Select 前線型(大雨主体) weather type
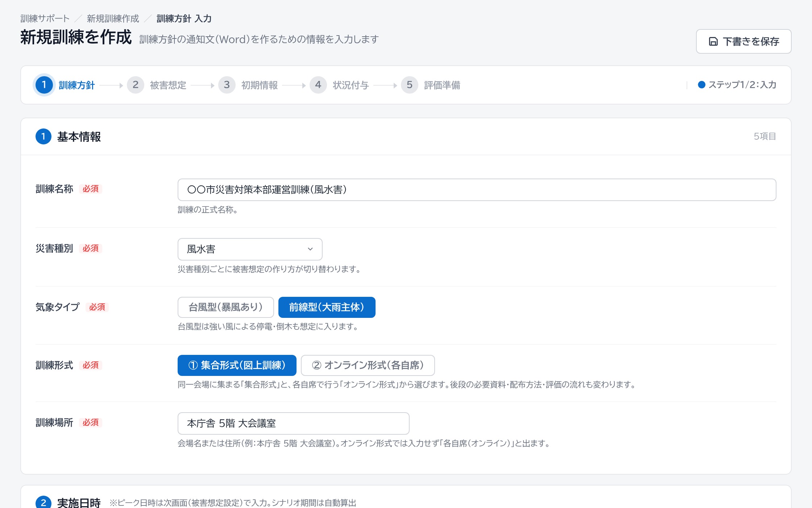This screenshot has height=508, width=812. click(x=327, y=307)
